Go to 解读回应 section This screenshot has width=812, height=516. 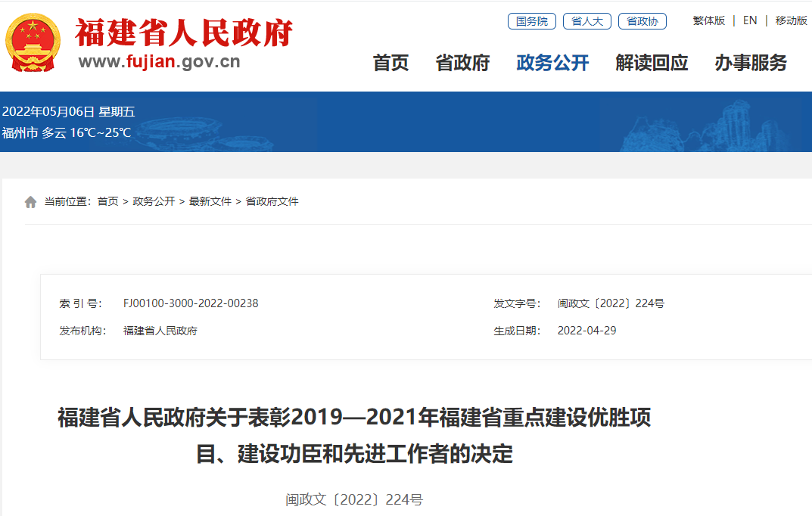click(x=652, y=63)
